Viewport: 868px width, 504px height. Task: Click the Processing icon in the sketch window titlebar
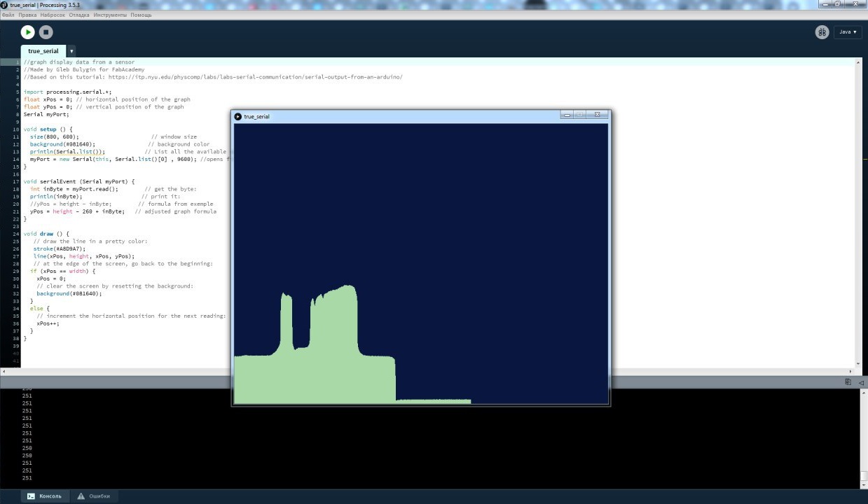[x=237, y=116]
